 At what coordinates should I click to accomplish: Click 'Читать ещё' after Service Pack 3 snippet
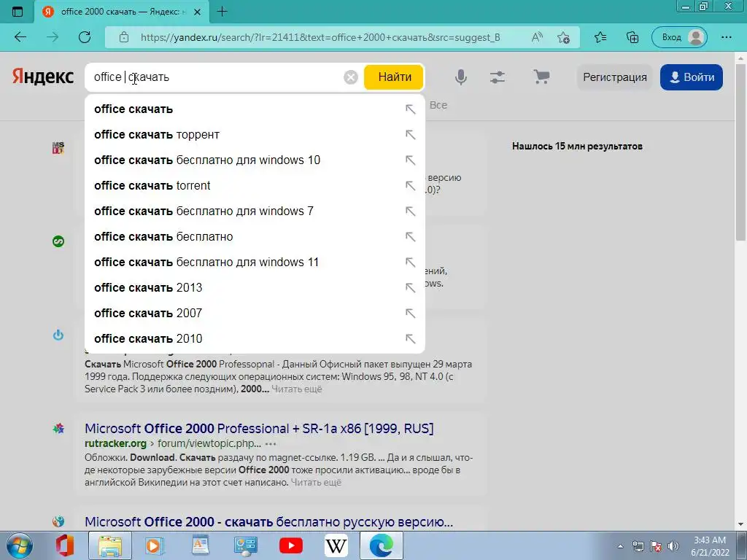[x=297, y=389]
